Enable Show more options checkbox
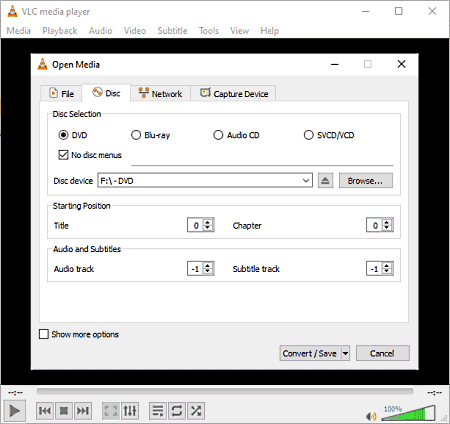 [x=44, y=334]
